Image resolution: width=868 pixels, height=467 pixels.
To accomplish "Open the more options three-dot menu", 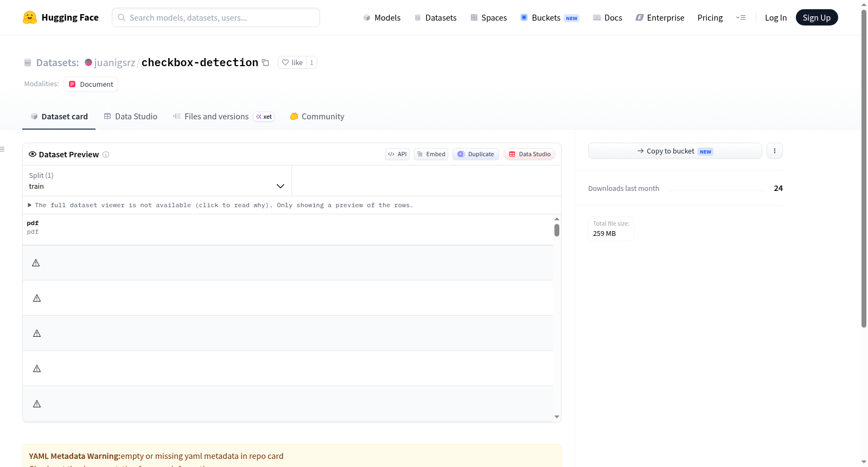I will click(775, 151).
